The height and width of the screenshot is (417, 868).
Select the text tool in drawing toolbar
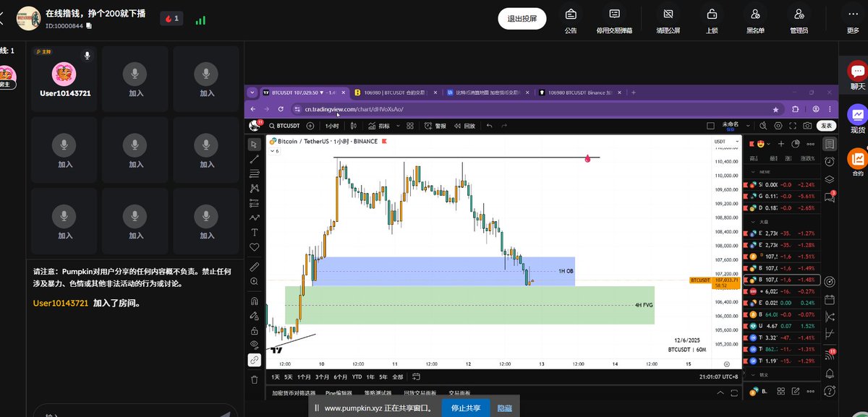click(254, 232)
